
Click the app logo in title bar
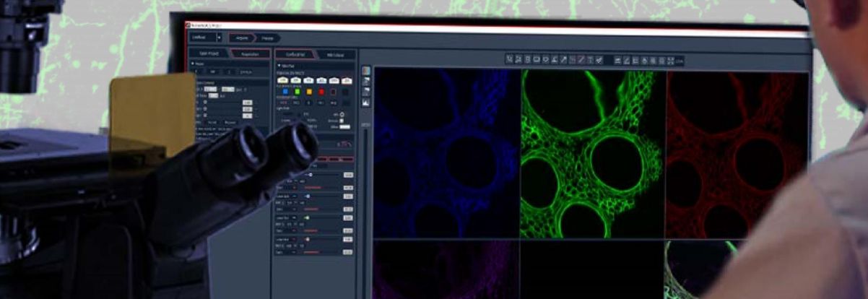pos(188,25)
